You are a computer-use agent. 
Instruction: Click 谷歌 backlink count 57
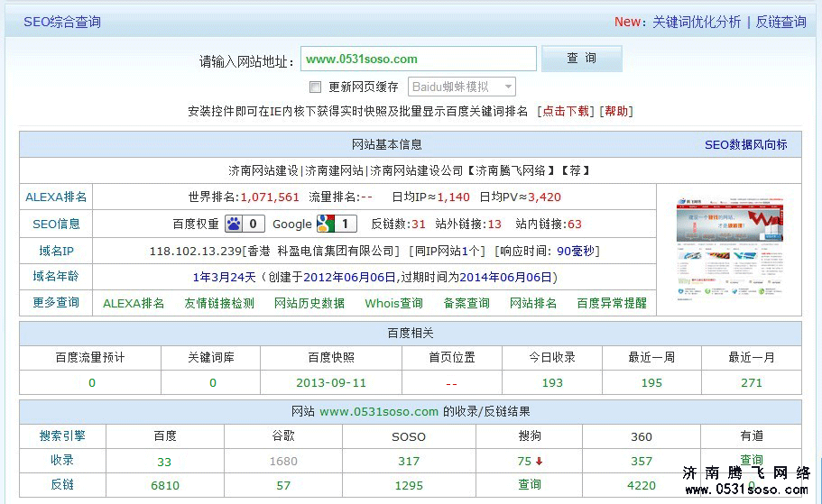pyautogui.click(x=283, y=486)
